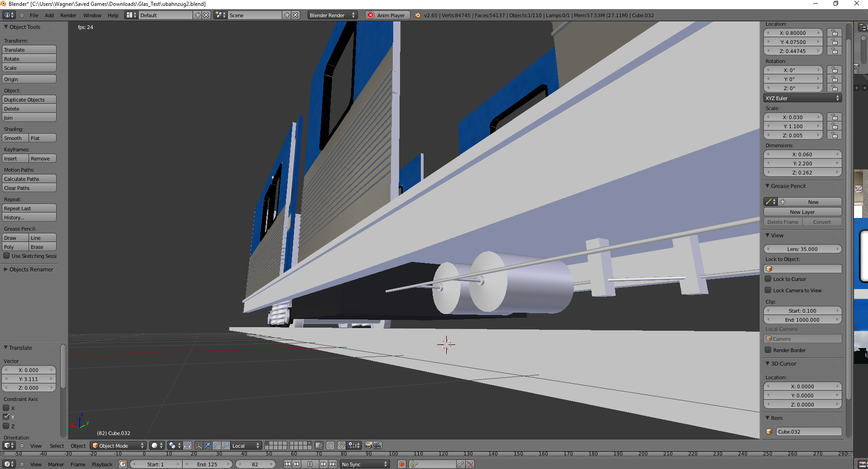Screen dimensions: 868x469
Task: Expand the Objects Renamer panel
Action: 31,269
